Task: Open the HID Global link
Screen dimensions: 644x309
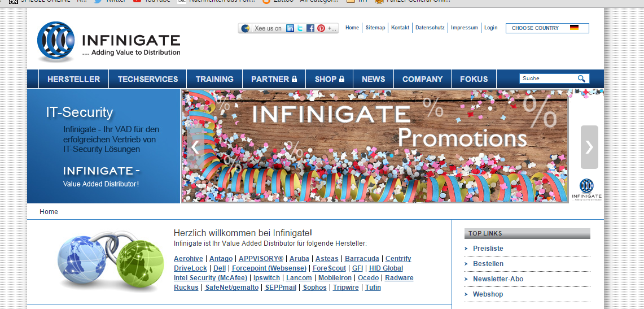Action: [386, 268]
